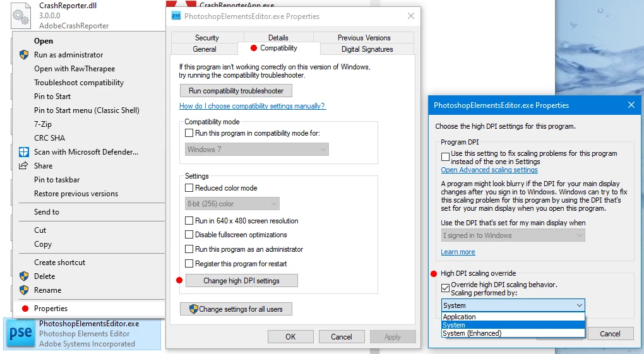Uncheck Override high DPI scaling behavior
The height and width of the screenshot is (354, 644).
(x=445, y=288)
